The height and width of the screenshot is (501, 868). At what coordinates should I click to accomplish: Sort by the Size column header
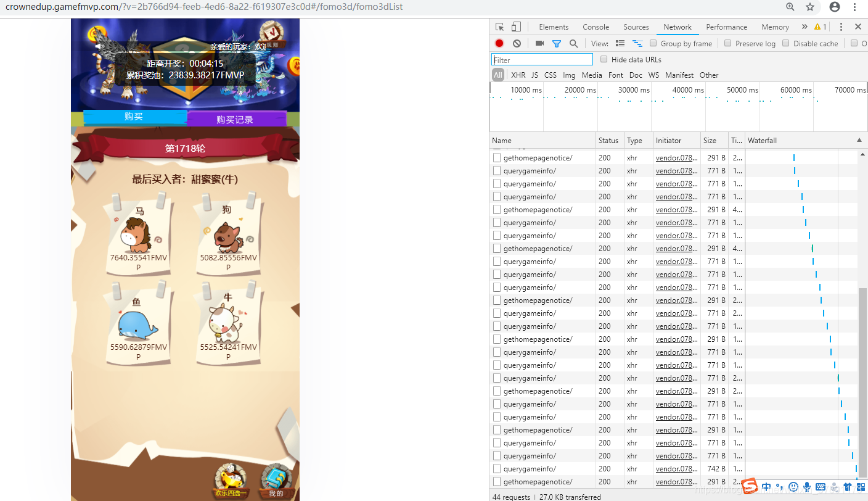pos(714,140)
